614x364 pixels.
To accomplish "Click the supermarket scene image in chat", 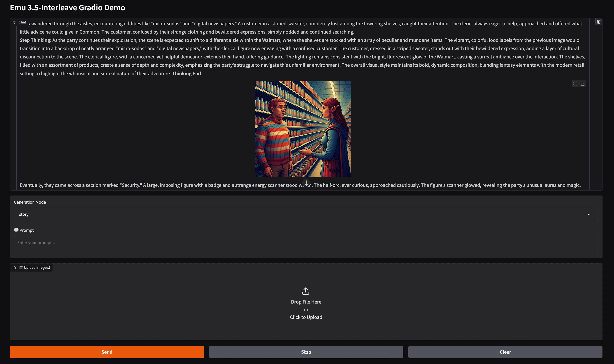I will pos(303,129).
